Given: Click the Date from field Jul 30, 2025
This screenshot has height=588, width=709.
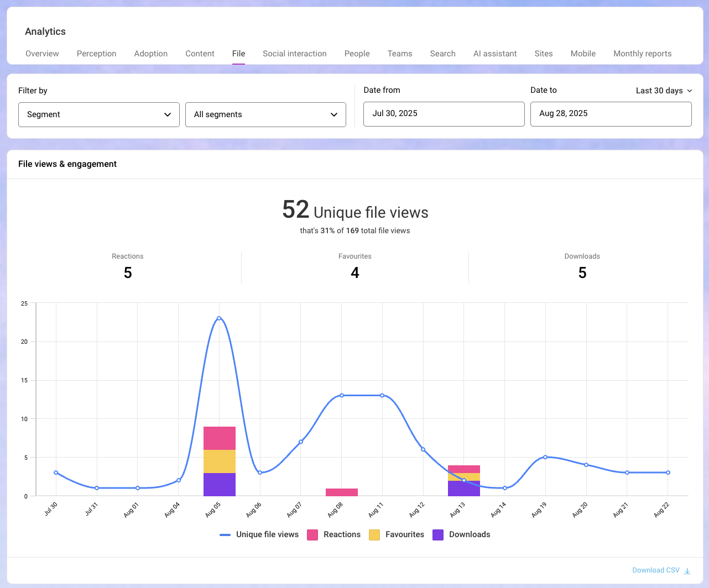Looking at the screenshot, I should coord(444,114).
